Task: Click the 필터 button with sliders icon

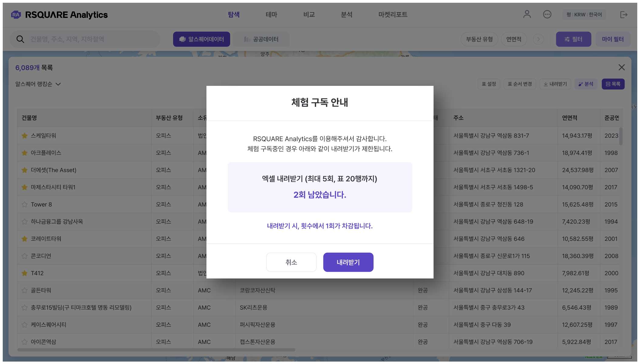Action: [573, 39]
